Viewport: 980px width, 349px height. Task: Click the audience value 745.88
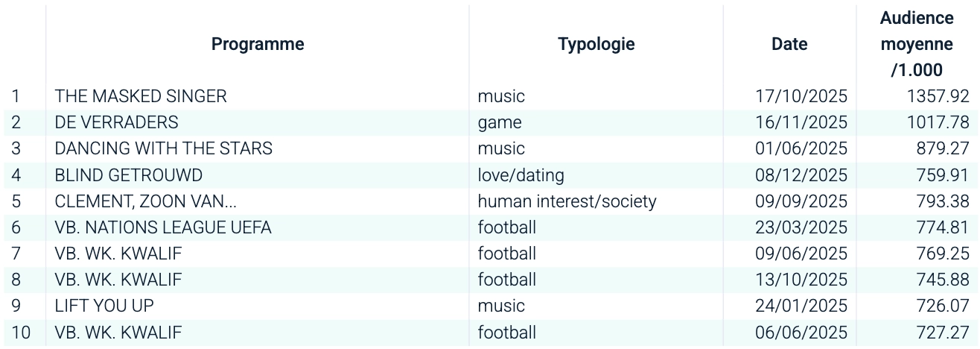[x=942, y=280]
